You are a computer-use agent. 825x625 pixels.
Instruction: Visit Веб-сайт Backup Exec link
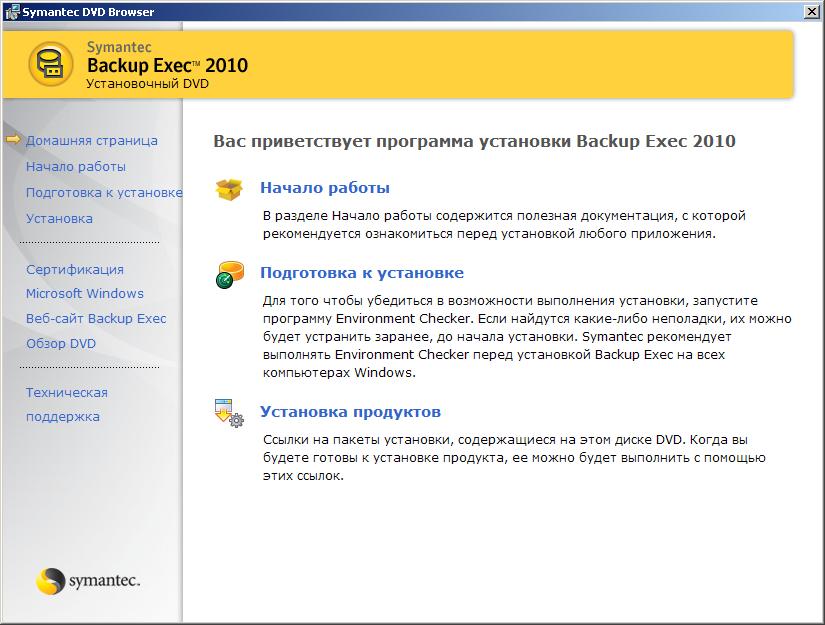[96, 319]
